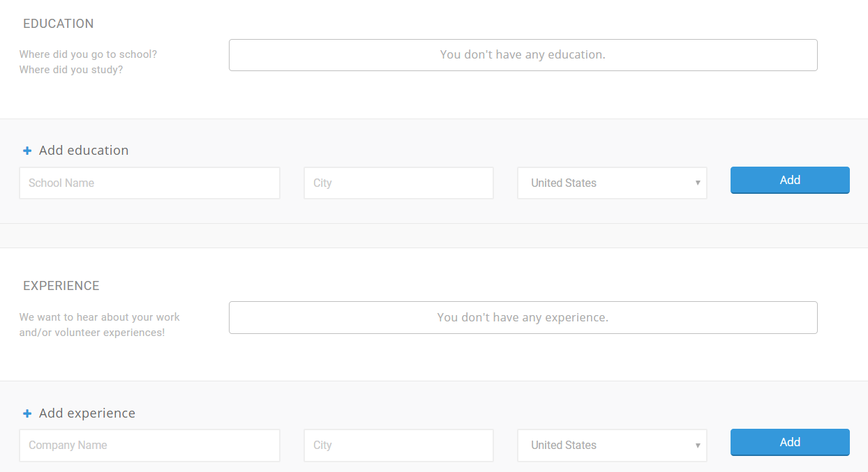This screenshot has height=472, width=868.
Task: Open the country dropdown under Add education
Action: 612,183
